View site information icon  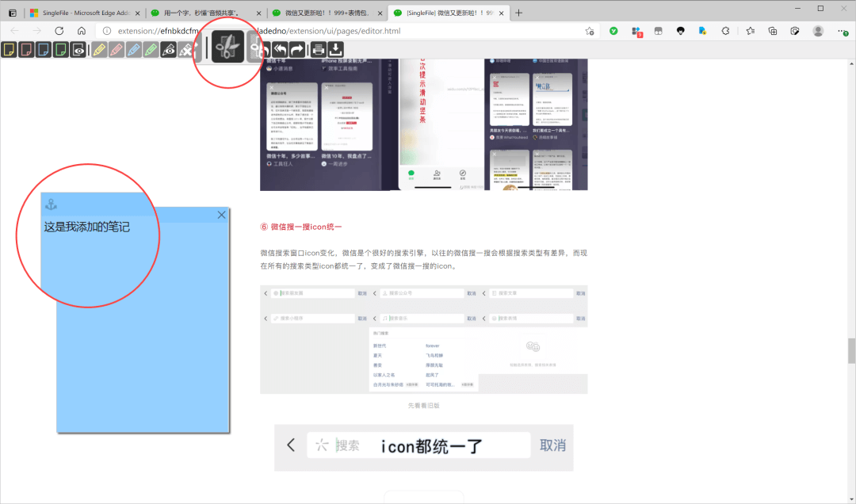tap(107, 31)
